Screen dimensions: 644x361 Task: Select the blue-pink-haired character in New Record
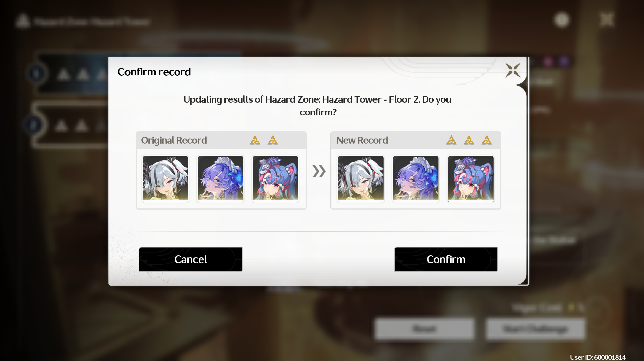[471, 178]
